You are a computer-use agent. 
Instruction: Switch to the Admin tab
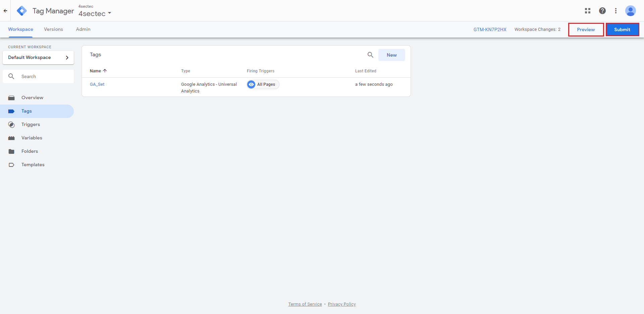click(x=83, y=29)
